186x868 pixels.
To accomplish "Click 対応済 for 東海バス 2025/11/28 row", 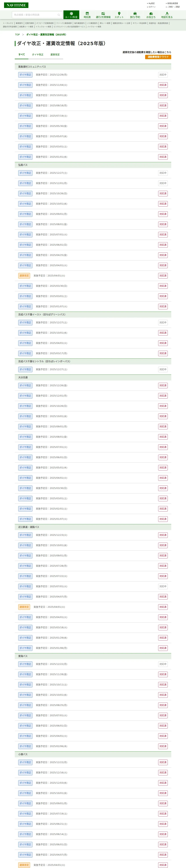I will pos(163,674).
